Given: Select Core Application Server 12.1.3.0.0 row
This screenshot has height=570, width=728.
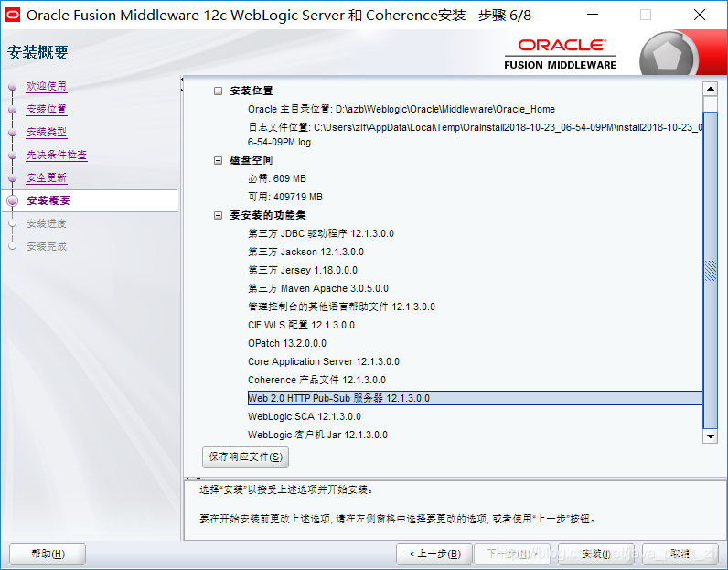Looking at the screenshot, I should 324,362.
